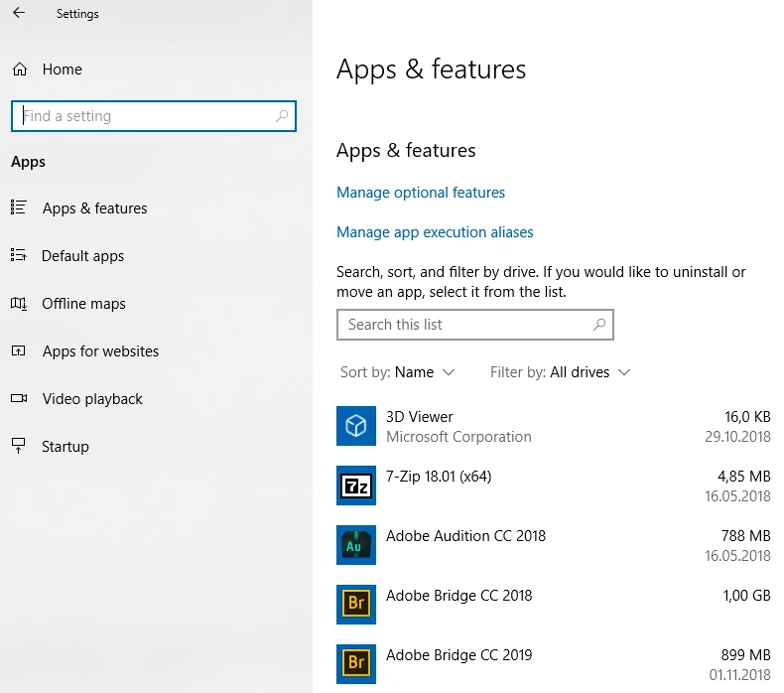Click the Adobe Bridge CC 2019 icon
Screen dimensions: 784x693
(356, 664)
